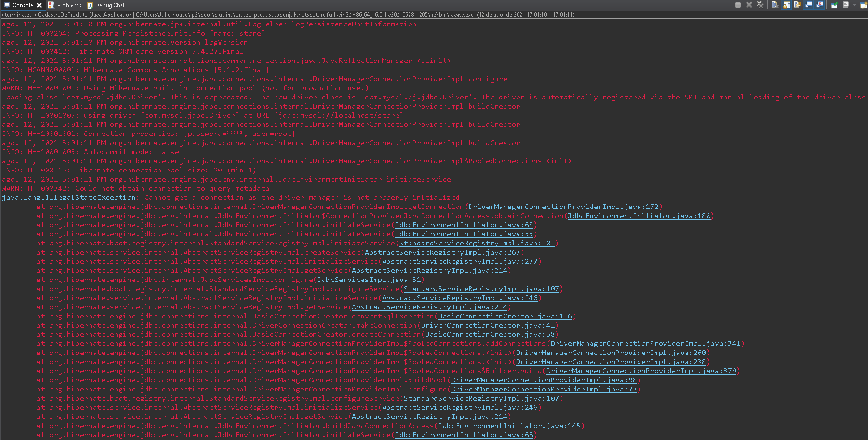Open JdbcEnvironmentInitiator.java:180 link
868x440 pixels.
click(x=639, y=216)
